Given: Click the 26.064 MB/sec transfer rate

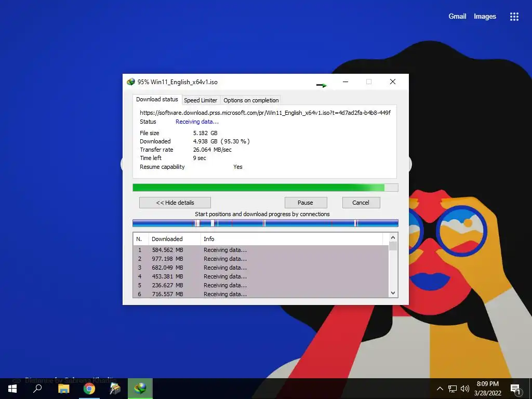Looking at the screenshot, I should click(x=212, y=150).
